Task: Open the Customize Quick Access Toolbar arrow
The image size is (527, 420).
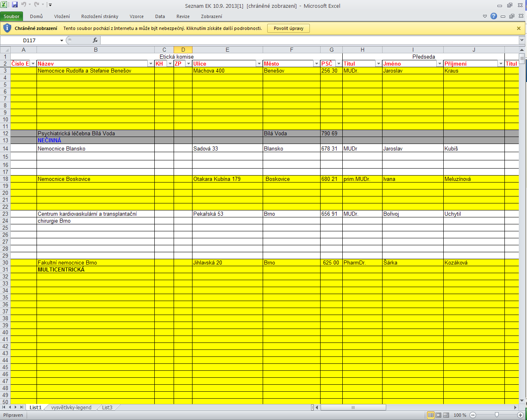Action: [50, 5]
